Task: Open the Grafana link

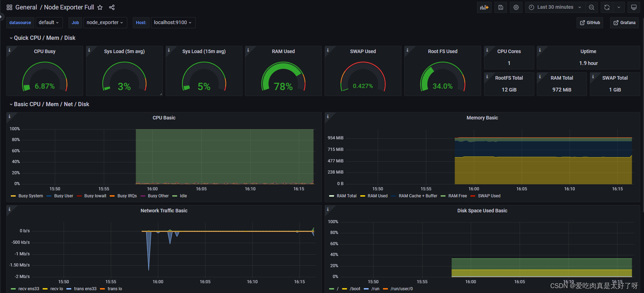Action: tap(624, 23)
